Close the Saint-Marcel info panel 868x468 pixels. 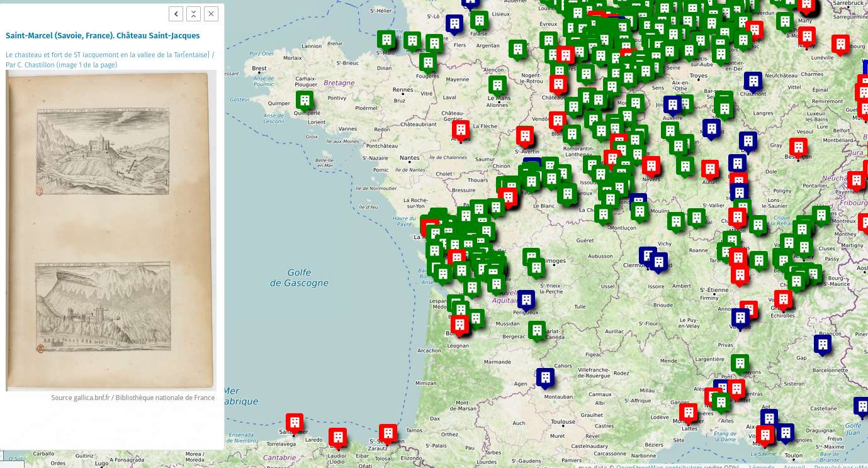pos(211,13)
